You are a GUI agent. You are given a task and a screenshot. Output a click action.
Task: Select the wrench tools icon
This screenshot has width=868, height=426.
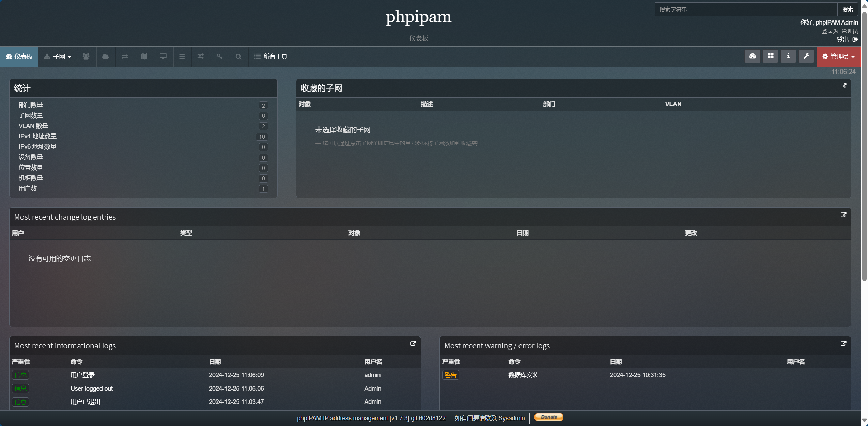(806, 56)
